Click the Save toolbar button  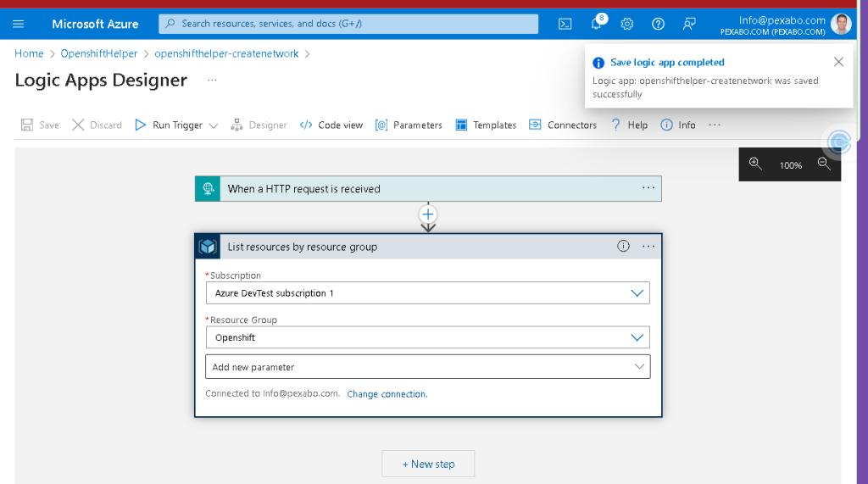[x=40, y=125]
